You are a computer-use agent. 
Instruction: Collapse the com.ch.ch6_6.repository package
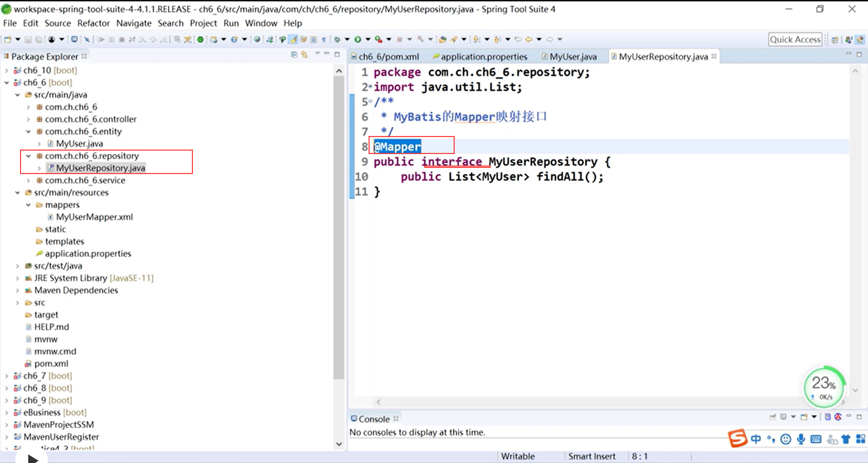[28, 156]
